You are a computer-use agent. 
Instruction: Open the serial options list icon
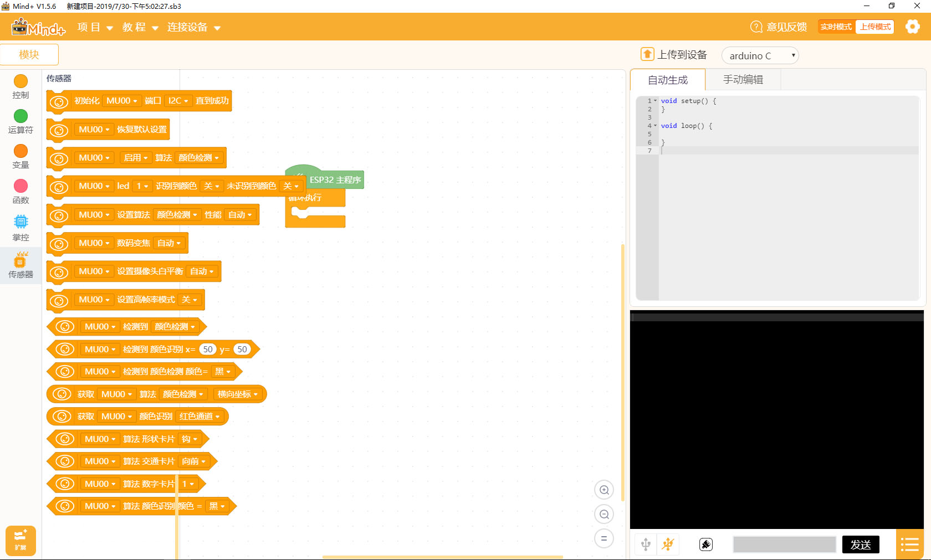910,544
